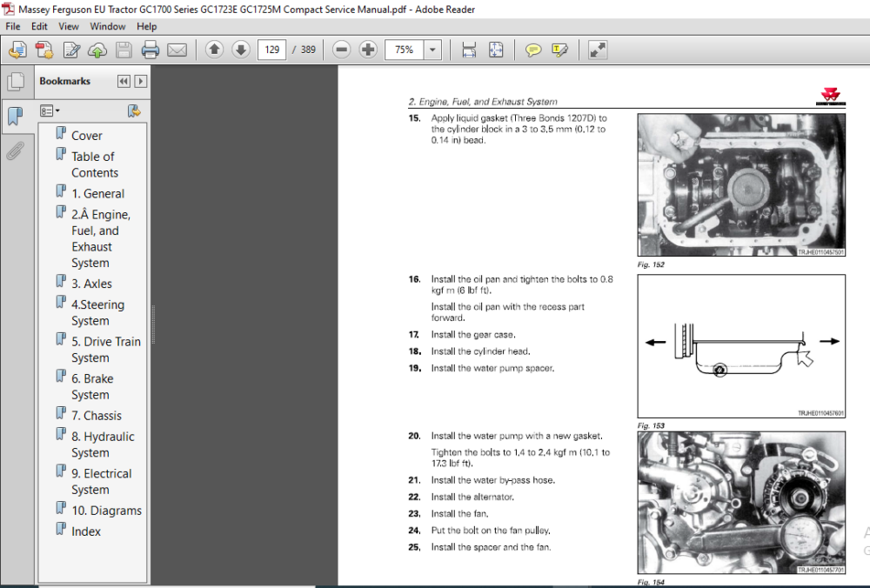Open the 6. Brake System bookmark
Image resolution: width=870 pixels, height=588 pixels.
[x=92, y=387]
